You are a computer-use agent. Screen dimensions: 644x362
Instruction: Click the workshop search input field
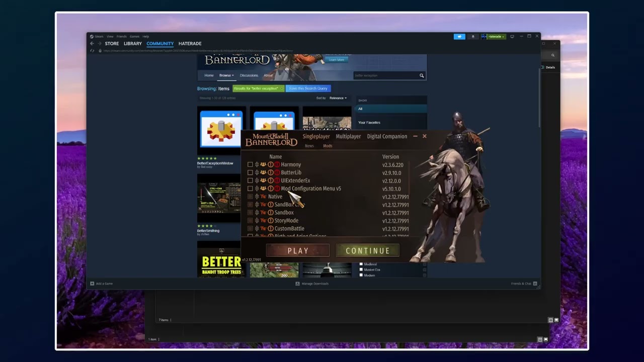click(386, 75)
